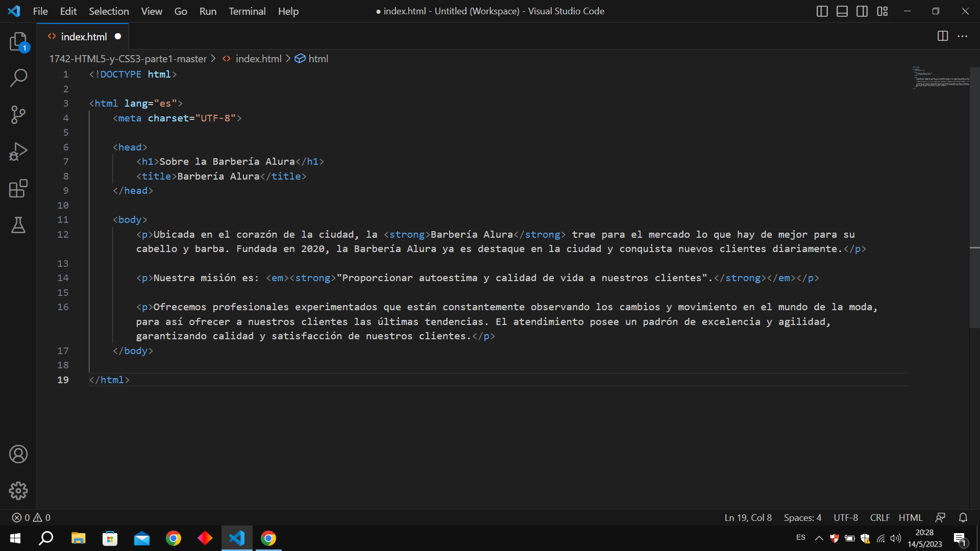Open the Run menu
980x551 pixels.
[x=208, y=11]
